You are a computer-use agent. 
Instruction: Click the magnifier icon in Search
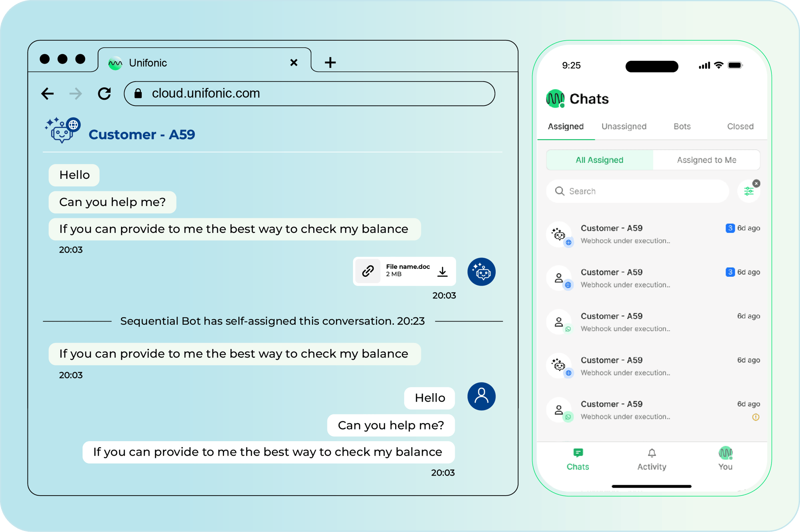pyautogui.click(x=560, y=191)
